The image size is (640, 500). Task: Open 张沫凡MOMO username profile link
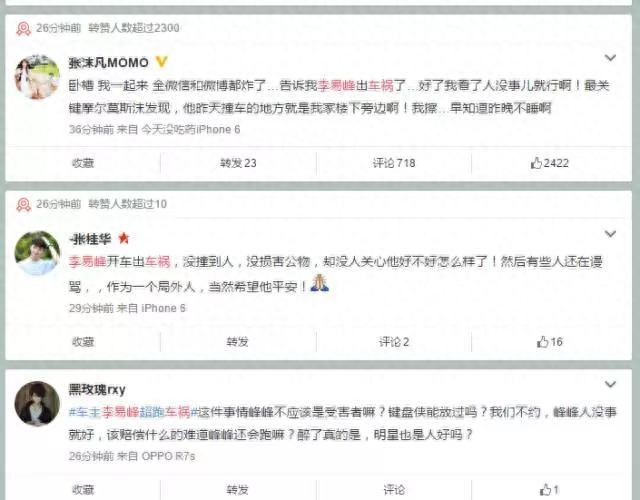(109, 62)
